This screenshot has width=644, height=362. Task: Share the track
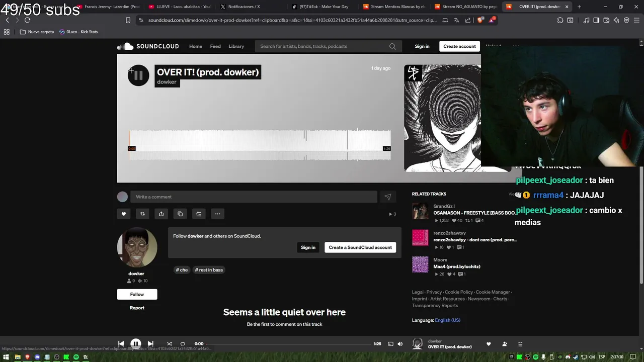click(x=161, y=214)
